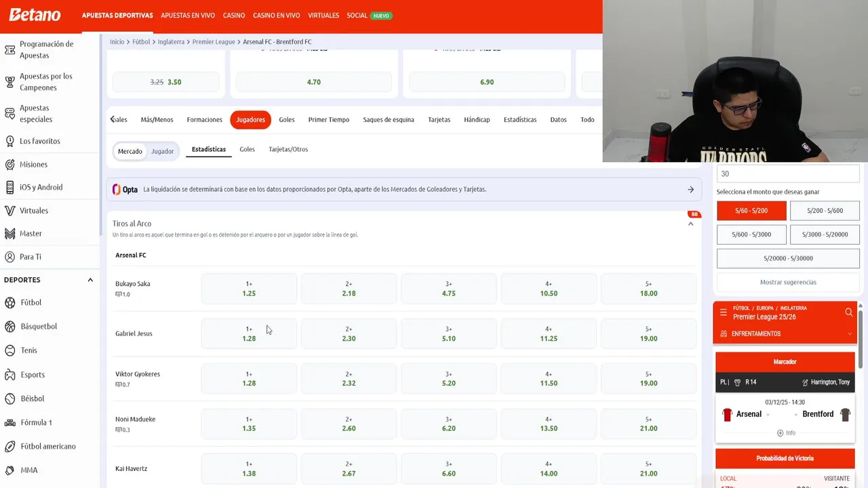The width and height of the screenshot is (868, 488).
Task: Select the Básquetbol sport icon
Action: pos(9,326)
